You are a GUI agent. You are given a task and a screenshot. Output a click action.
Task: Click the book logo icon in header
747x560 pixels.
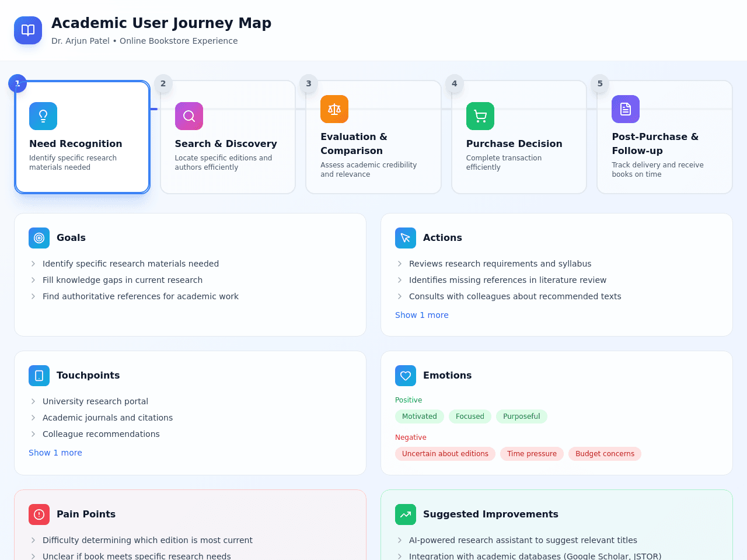28,30
